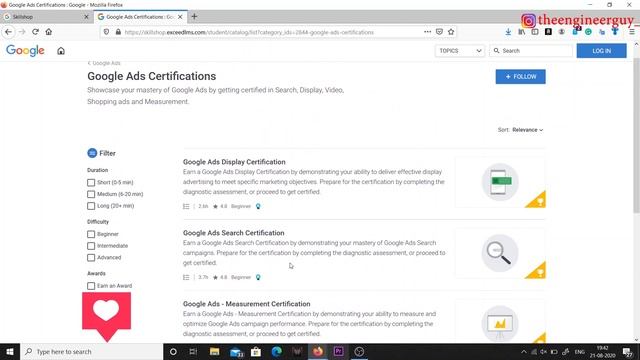The image size is (640, 360).
Task: Open Microsoft Edge from the taskbar
Action: coord(276,352)
